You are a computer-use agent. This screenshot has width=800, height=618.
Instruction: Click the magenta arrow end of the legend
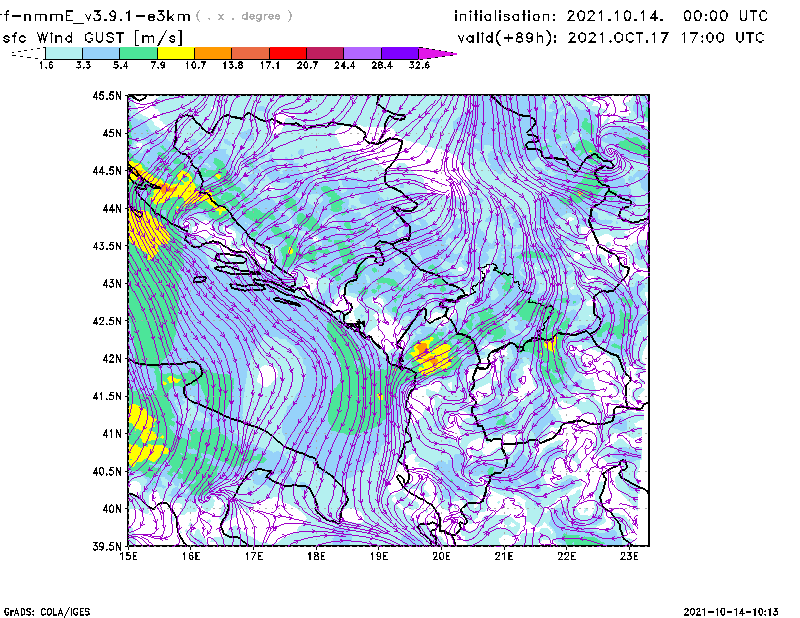(437, 53)
